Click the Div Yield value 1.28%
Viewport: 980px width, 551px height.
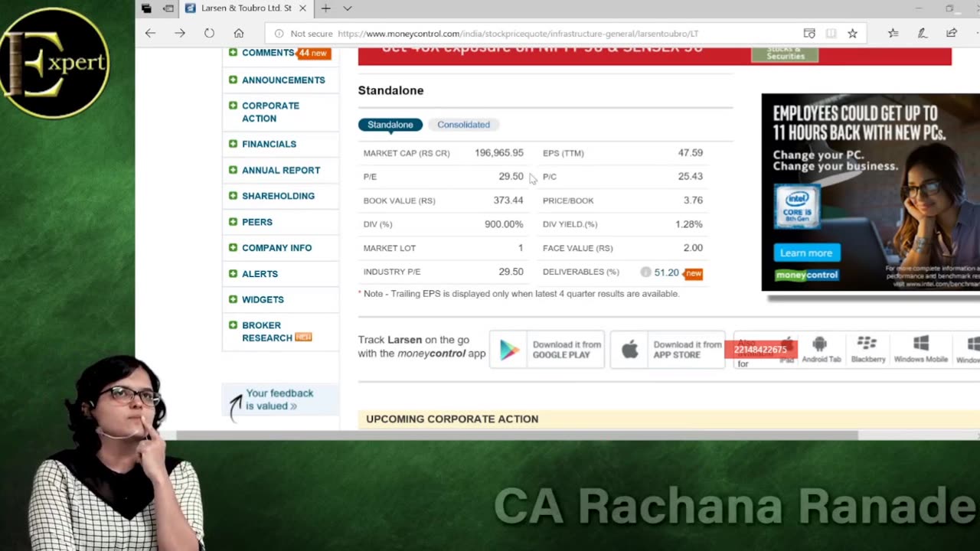pyautogui.click(x=689, y=224)
